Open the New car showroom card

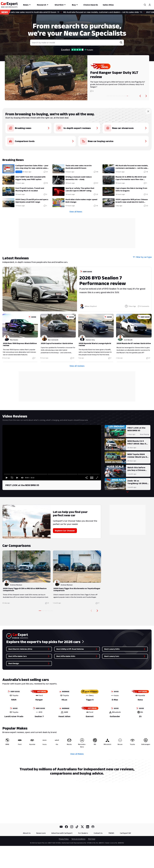click(x=126, y=128)
